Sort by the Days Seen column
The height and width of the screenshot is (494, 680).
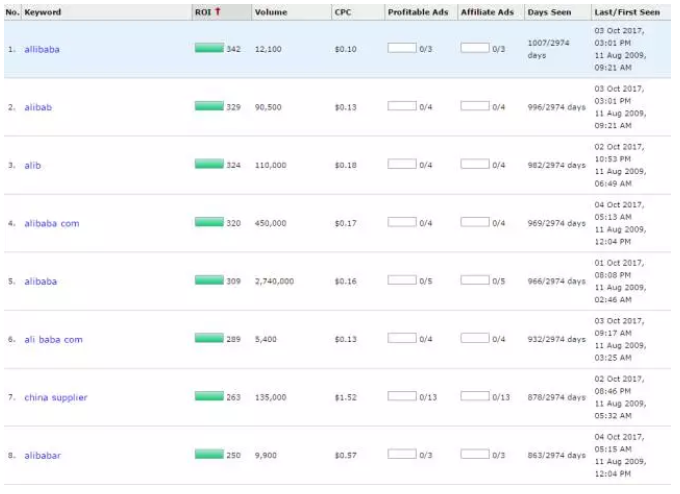click(547, 12)
